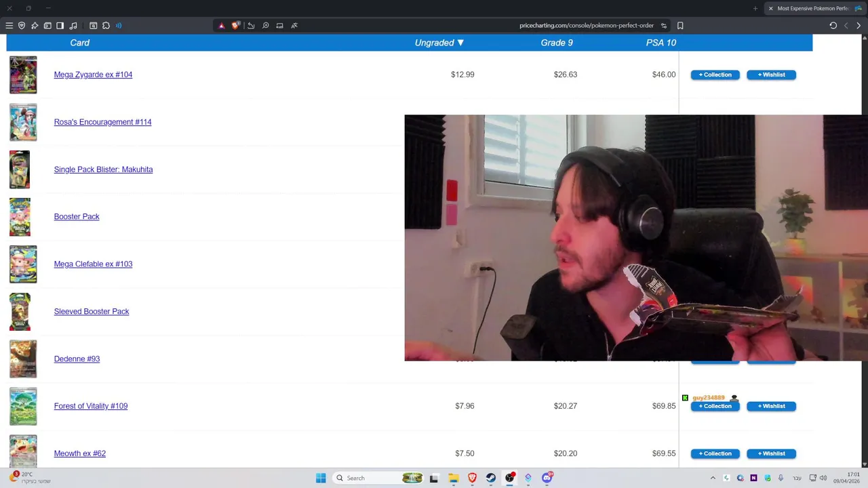Viewport: 868px width, 488px height.
Task: Click the Forest of Vitality card thumbnail
Action: point(23,406)
